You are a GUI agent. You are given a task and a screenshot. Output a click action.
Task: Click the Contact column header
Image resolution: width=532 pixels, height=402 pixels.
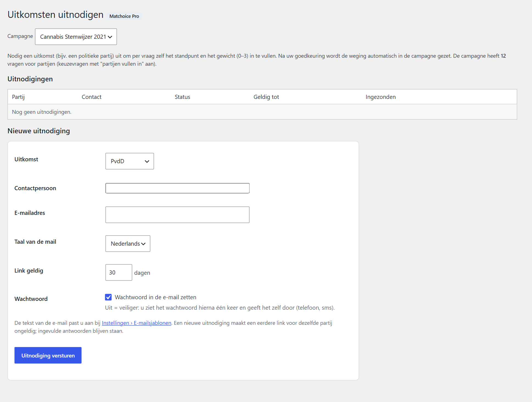coord(91,97)
